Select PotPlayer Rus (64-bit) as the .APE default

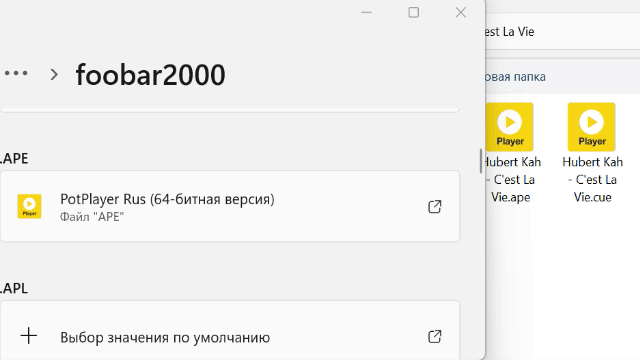[230, 207]
